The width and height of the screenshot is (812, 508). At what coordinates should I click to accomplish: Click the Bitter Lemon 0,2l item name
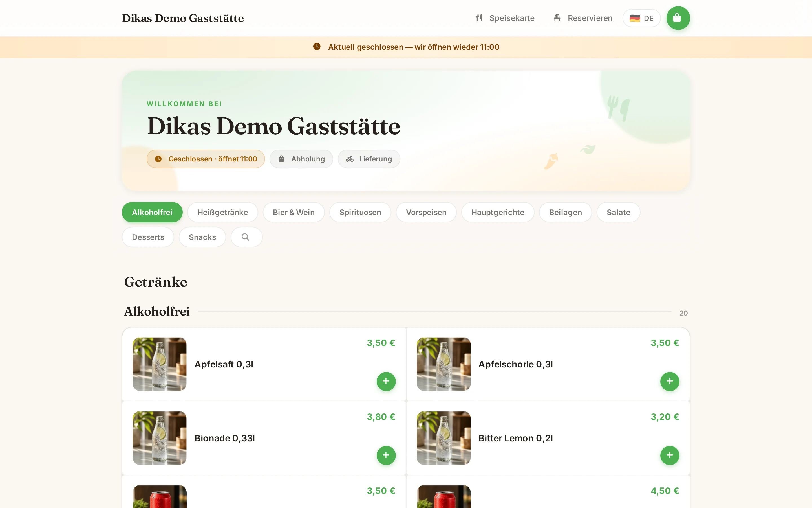point(515,438)
